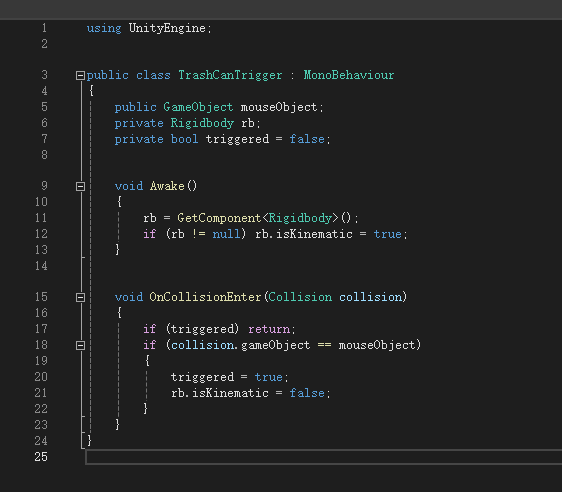This screenshot has width=562, height=492.
Task: Collapse the Awake method fold marker
Action: point(80,186)
